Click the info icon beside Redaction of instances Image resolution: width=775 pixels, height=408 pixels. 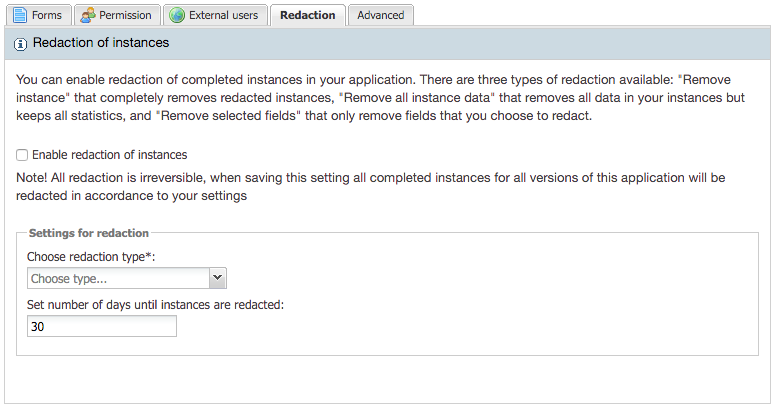[x=21, y=44]
